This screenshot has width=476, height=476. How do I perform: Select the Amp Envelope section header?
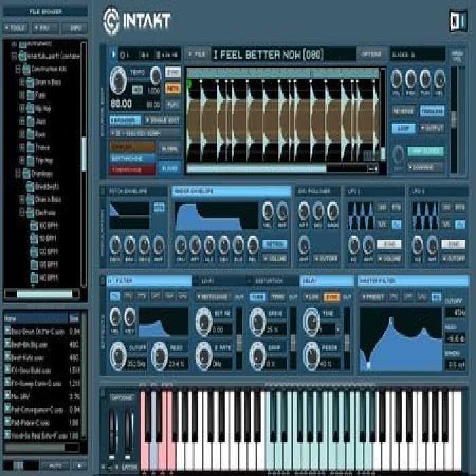point(231,191)
